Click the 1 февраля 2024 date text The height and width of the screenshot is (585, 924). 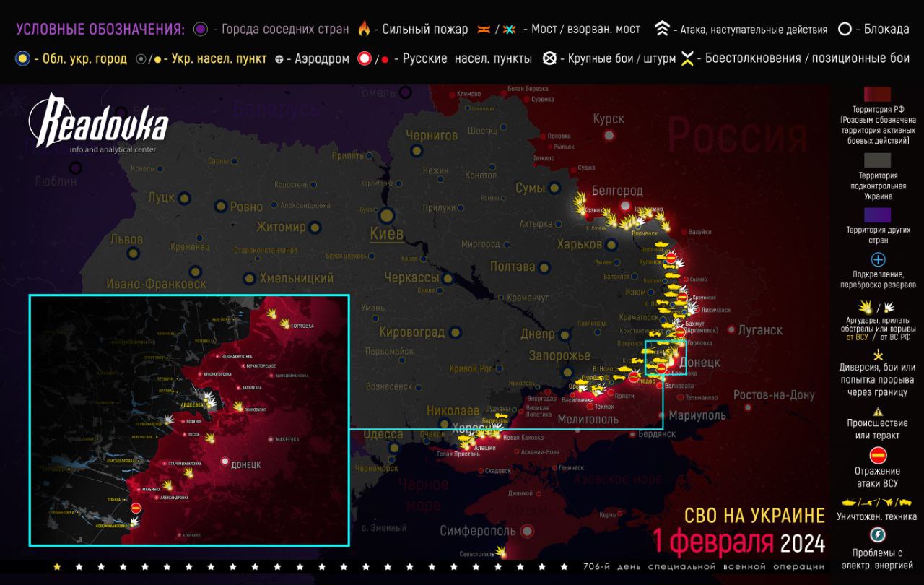click(x=738, y=542)
